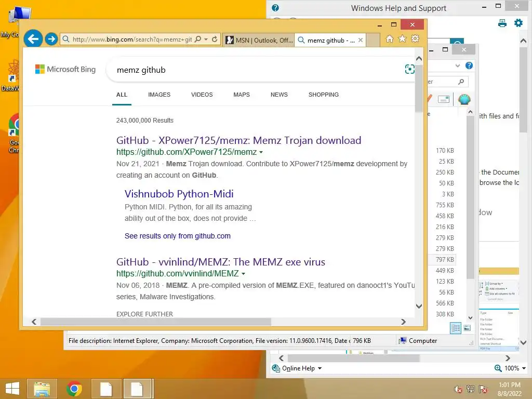Open vvinlind/MEMZ exe virus result

pos(221,262)
